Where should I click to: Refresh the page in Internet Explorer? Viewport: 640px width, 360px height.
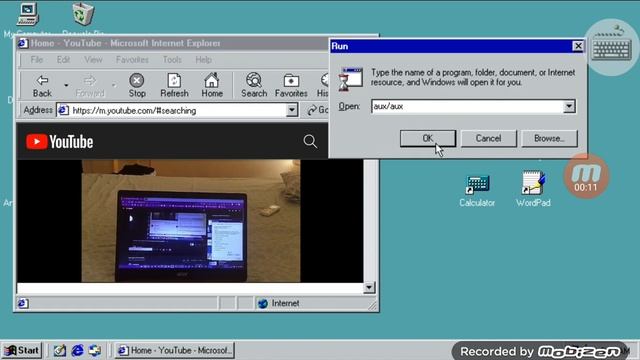(x=174, y=86)
